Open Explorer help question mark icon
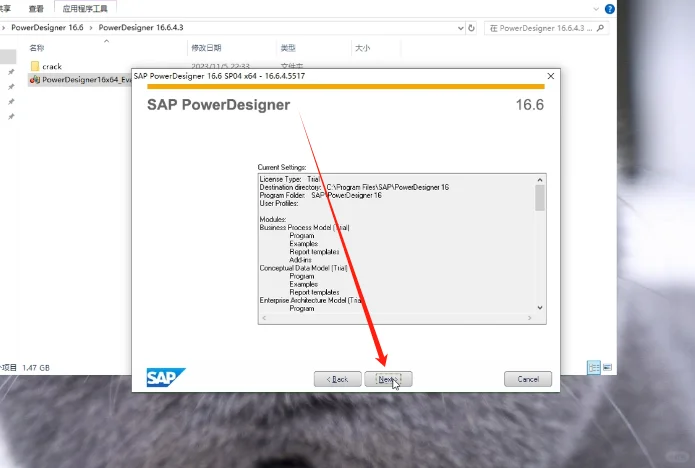Image resolution: width=695 pixels, height=468 pixels. 610,8
